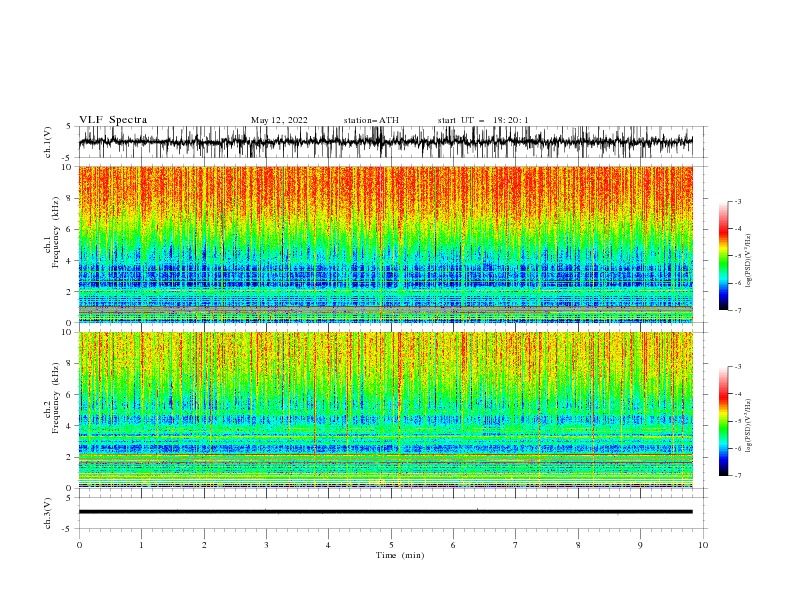Click the ch.1 Frequency (kHz) axis label
Image resolution: width=792 pixels, height=612 pixels.
coord(52,233)
